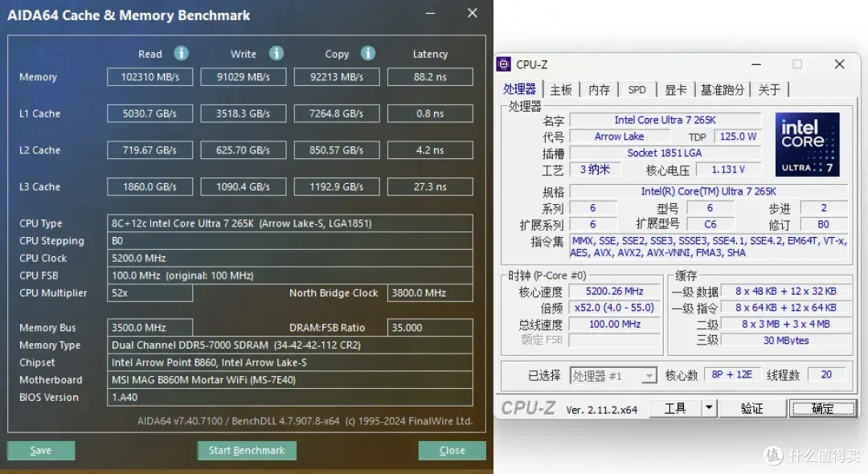Click the Motherboard MSI MAG B860M Mortar field
Image resolution: width=868 pixels, height=474 pixels.
pos(290,380)
